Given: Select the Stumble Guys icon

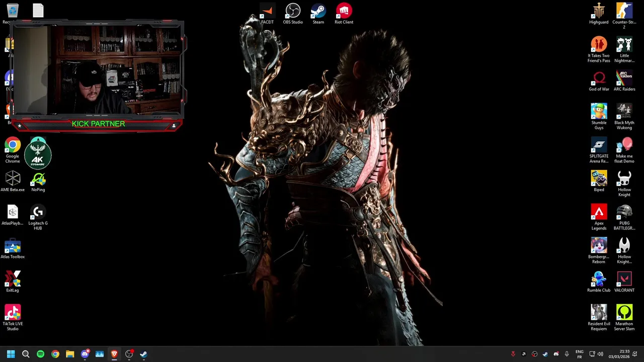Looking at the screenshot, I should coord(599,117).
